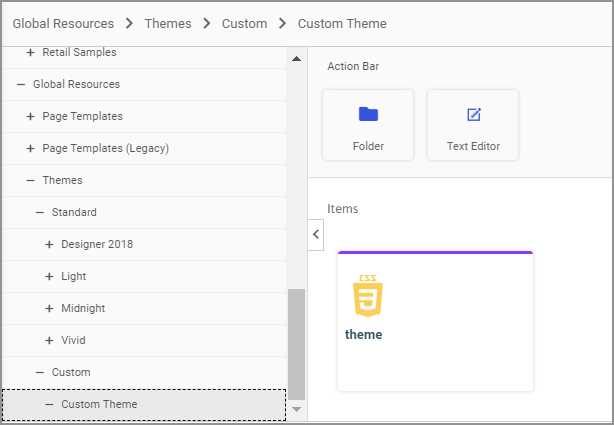Collapse the left tree panel arrow
Viewport: 614px width, 425px height.
[x=315, y=234]
